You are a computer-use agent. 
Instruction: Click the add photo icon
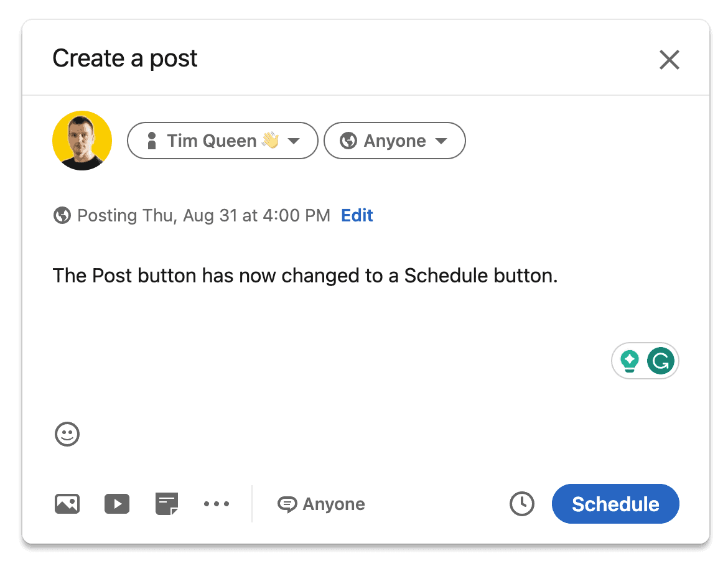pos(67,503)
